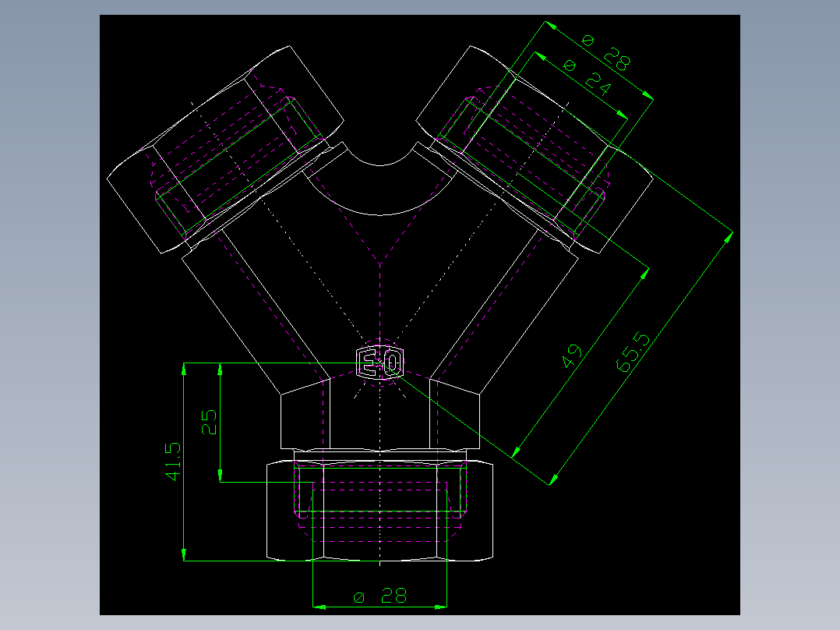Viewport: 840px width, 630px height.
Task: Select the 25 vertical dimension text
Action: (x=209, y=422)
